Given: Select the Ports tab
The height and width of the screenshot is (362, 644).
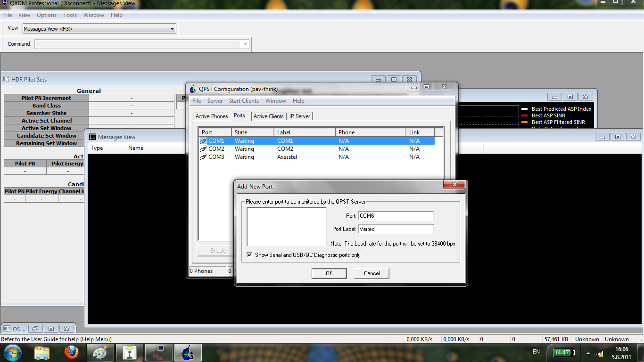Looking at the screenshot, I should (239, 115).
